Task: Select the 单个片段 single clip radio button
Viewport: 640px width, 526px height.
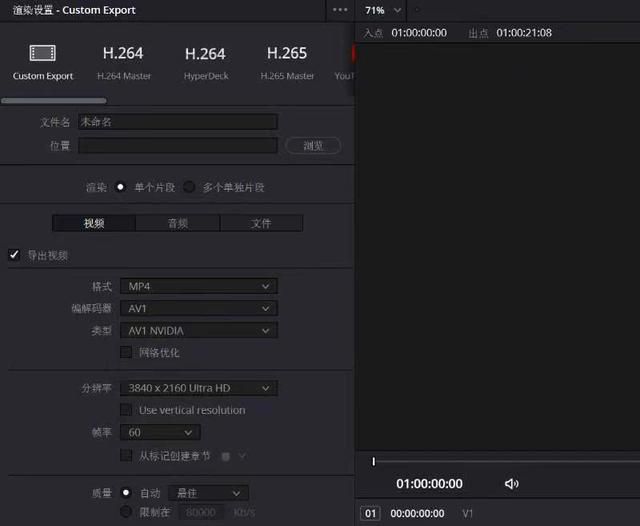Action: (x=120, y=187)
